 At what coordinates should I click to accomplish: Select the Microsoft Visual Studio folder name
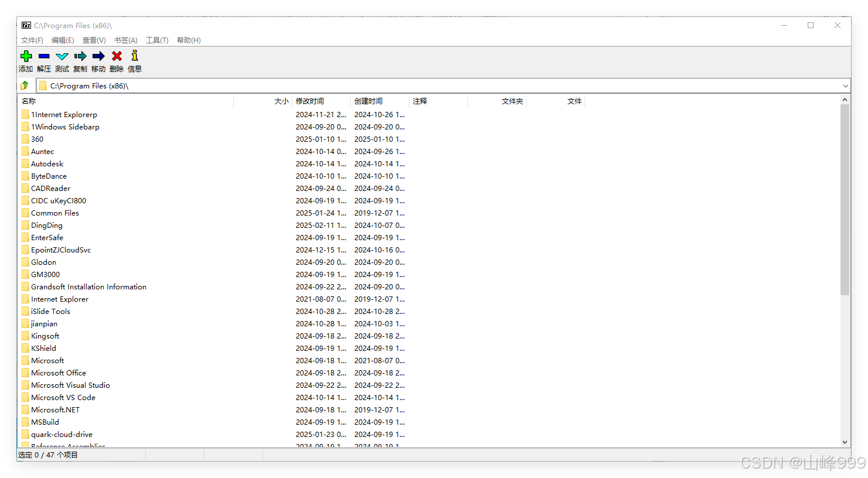(x=70, y=385)
